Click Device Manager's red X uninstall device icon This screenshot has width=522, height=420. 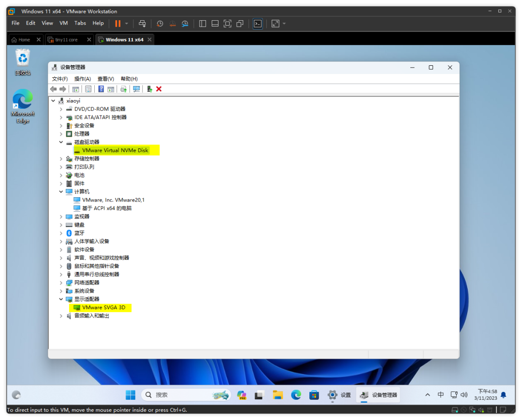pyautogui.click(x=159, y=89)
